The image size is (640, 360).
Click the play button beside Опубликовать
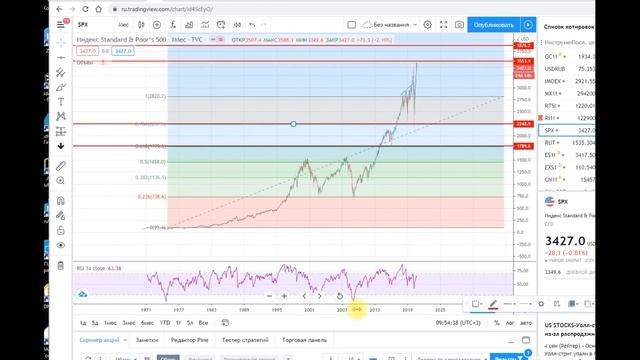point(528,25)
